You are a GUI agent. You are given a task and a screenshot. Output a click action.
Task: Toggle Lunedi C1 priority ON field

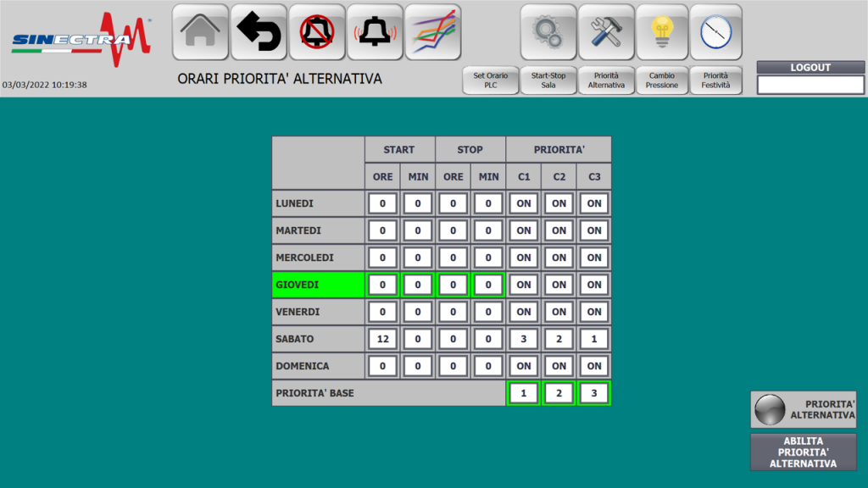tap(524, 203)
